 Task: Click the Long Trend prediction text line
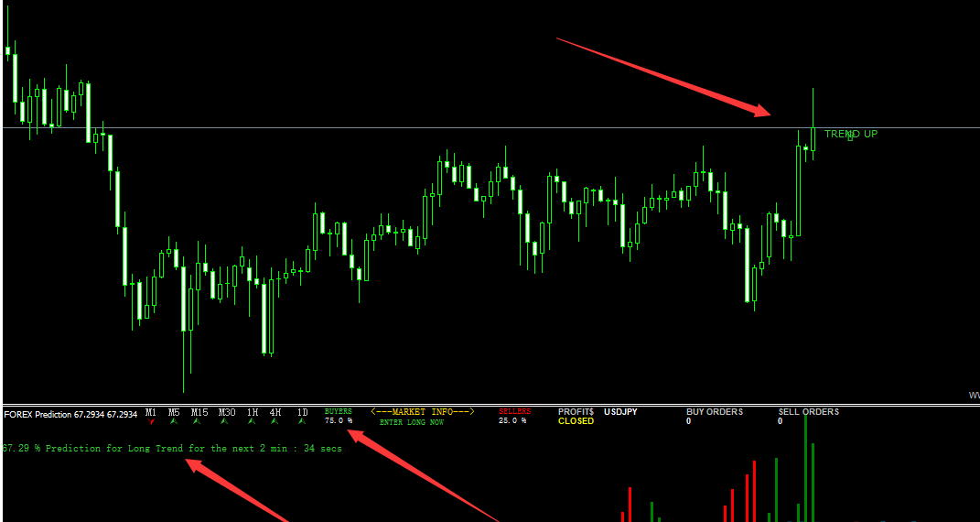172,449
